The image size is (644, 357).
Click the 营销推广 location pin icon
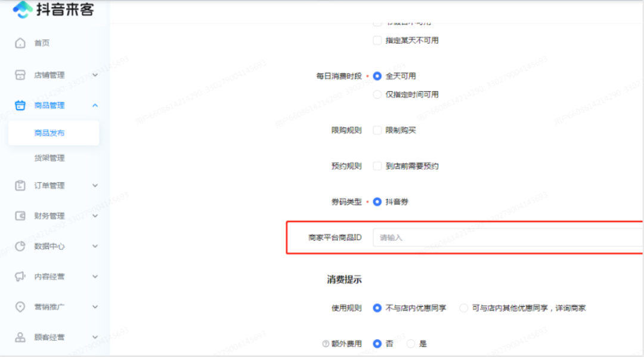click(x=20, y=307)
